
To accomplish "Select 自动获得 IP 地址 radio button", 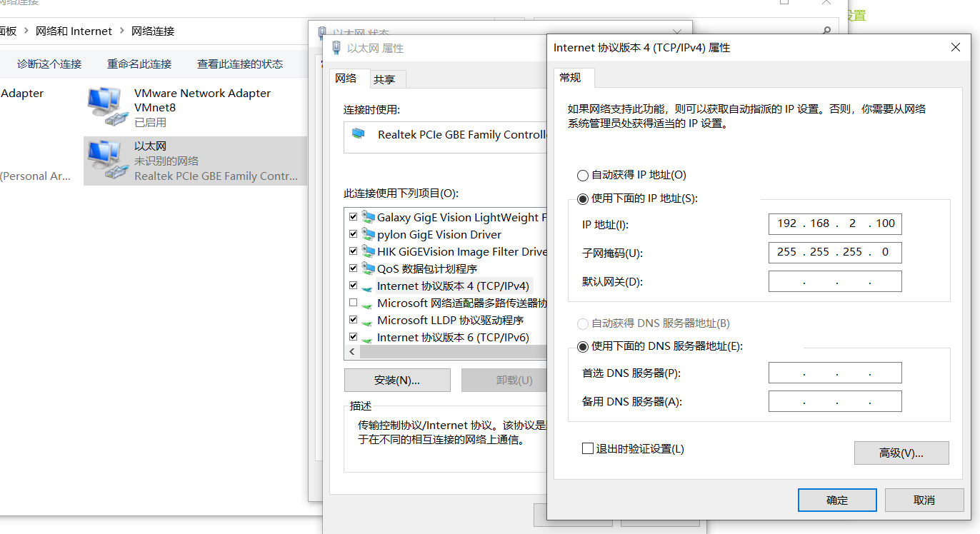I will (583, 175).
